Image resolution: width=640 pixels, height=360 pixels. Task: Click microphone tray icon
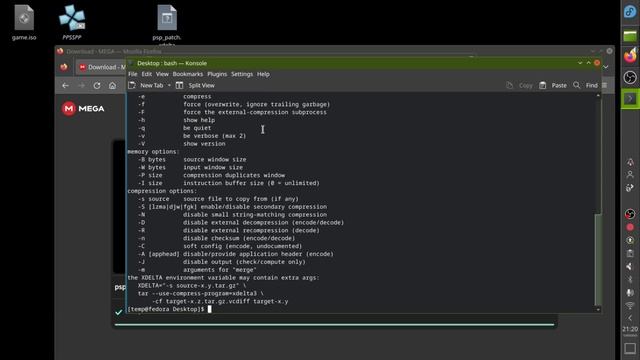point(630,293)
